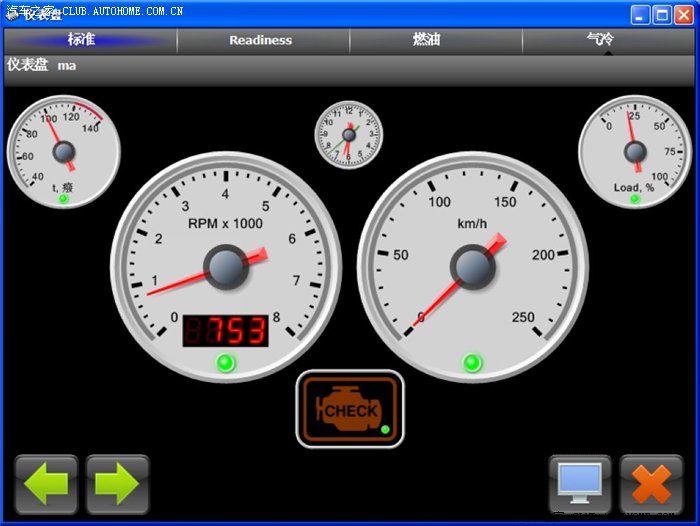Click the CHECK engine warning icon

tap(349, 409)
